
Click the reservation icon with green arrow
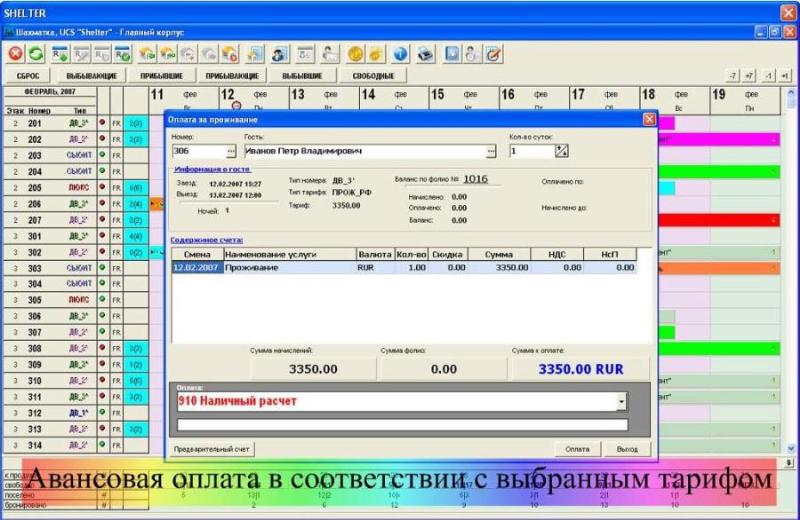pos(60,54)
